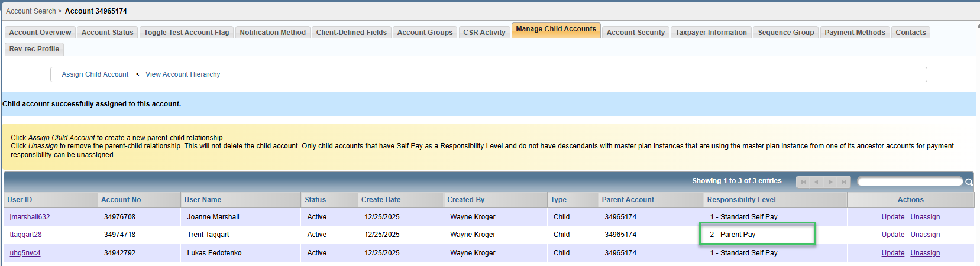Sort by User ID column header
The image size is (980, 266).
(x=51, y=200)
